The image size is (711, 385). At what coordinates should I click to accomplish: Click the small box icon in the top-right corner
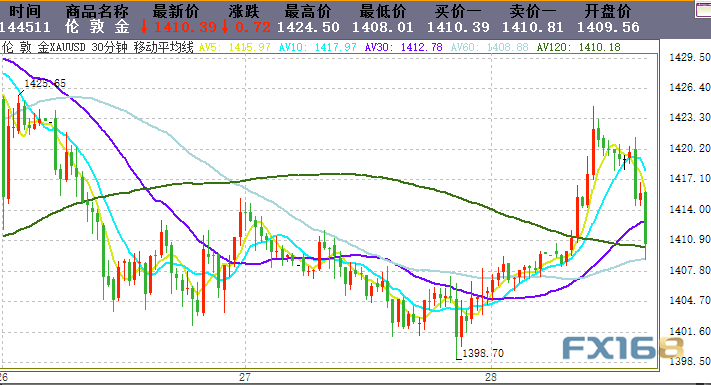point(703,10)
